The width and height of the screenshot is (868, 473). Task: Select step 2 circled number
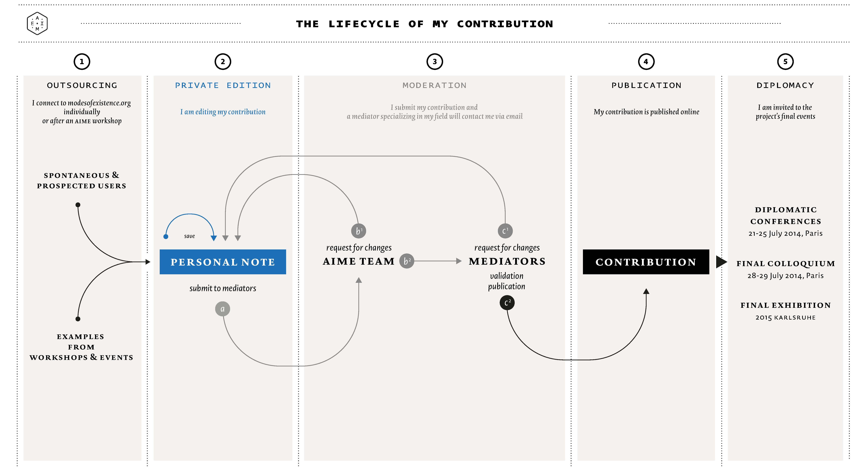[223, 62]
